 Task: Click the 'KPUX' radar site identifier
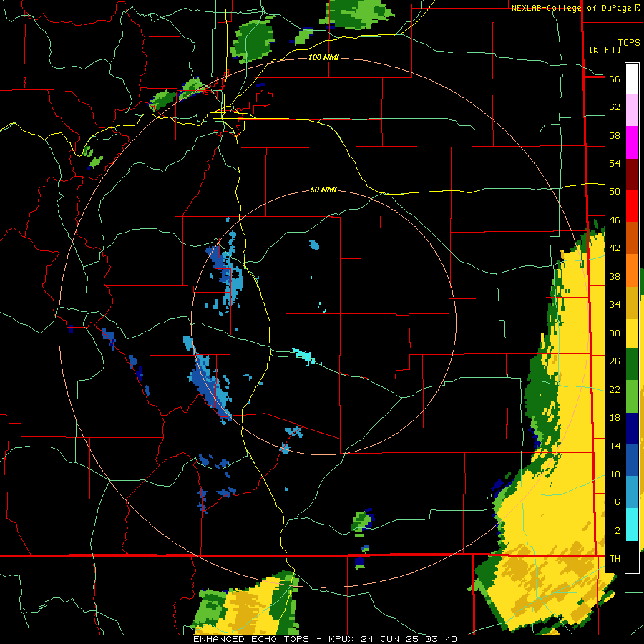[x=342, y=639]
